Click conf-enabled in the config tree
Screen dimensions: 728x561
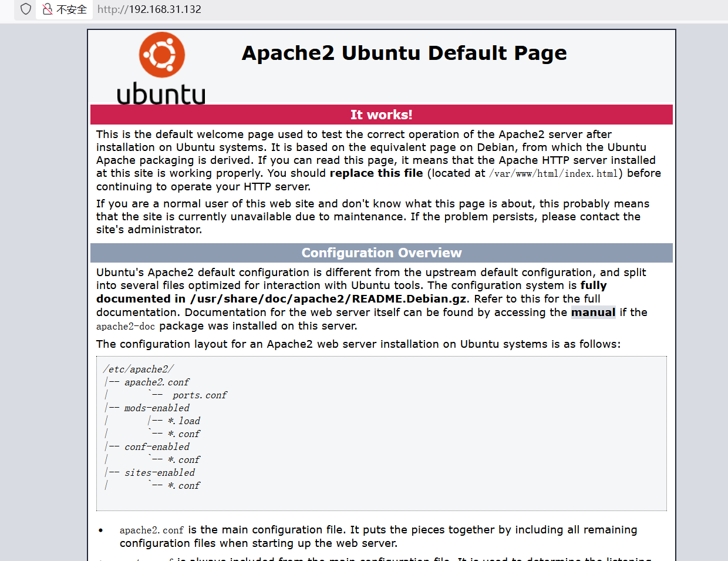click(157, 446)
